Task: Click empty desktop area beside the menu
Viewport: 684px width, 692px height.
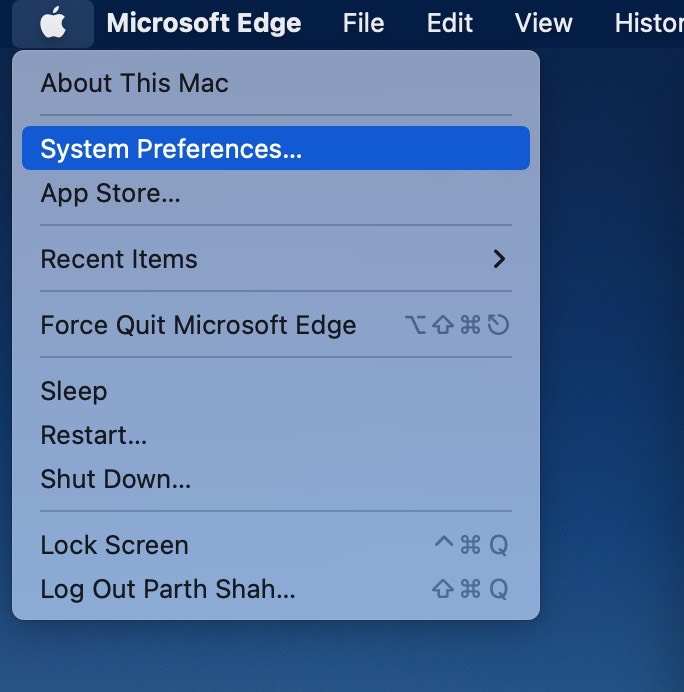Action: click(x=613, y=353)
